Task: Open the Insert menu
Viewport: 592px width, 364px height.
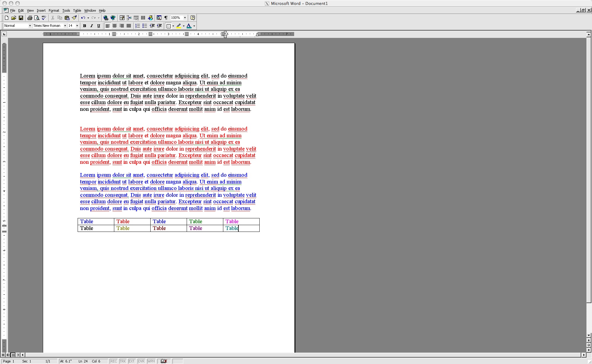Action: coord(41,10)
